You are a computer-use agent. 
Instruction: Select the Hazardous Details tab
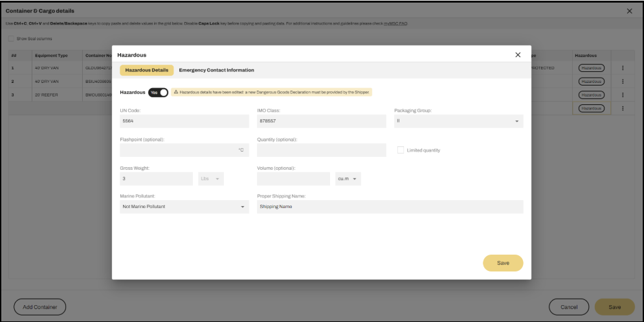[x=147, y=71]
